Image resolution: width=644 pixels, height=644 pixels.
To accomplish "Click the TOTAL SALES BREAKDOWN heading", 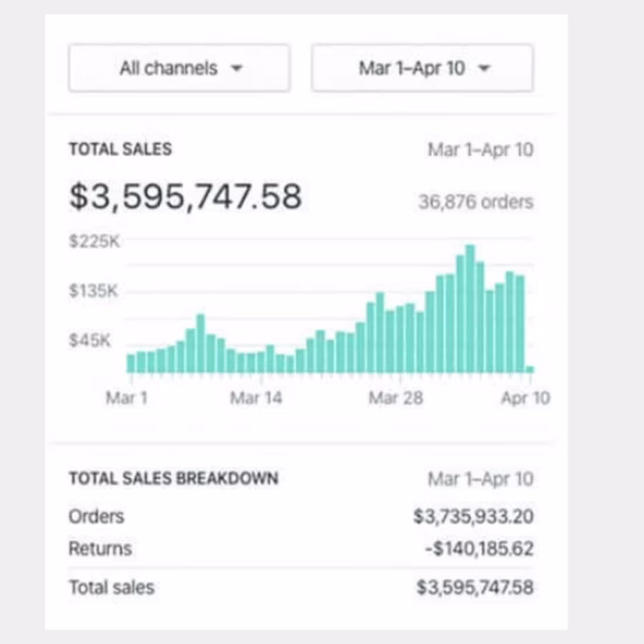I will [173, 478].
